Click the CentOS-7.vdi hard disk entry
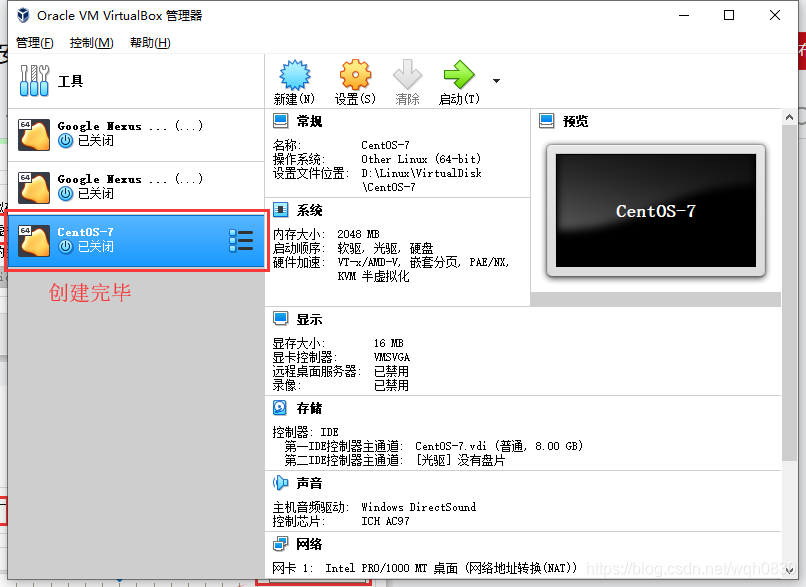 (499, 446)
